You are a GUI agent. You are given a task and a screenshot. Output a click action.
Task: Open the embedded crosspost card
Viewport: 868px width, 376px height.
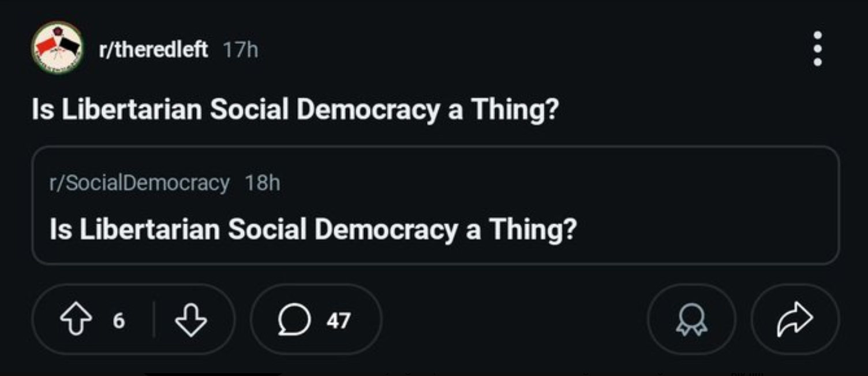point(436,205)
